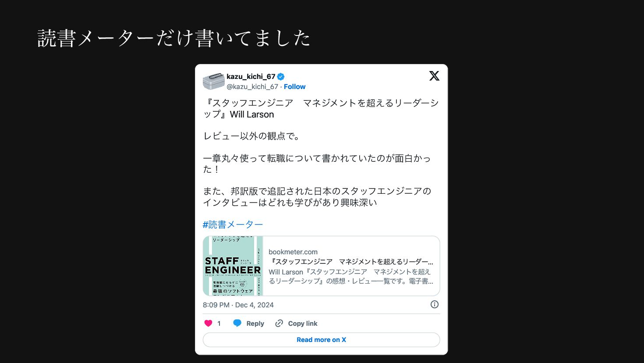Open the tweet info circle icon

435,304
